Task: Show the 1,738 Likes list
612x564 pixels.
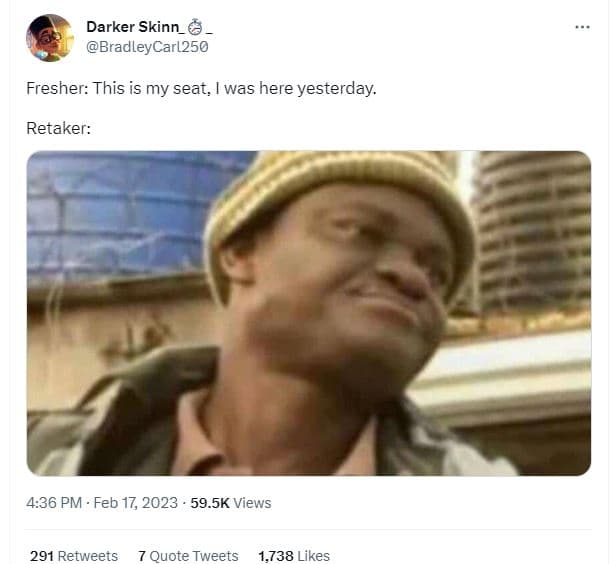Action: [x=293, y=555]
